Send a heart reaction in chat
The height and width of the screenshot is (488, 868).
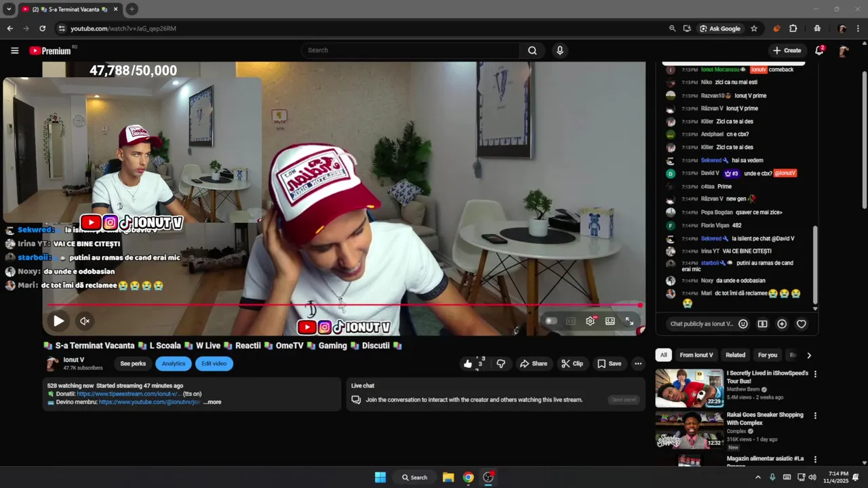pyautogui.click(x=801, y=324)
